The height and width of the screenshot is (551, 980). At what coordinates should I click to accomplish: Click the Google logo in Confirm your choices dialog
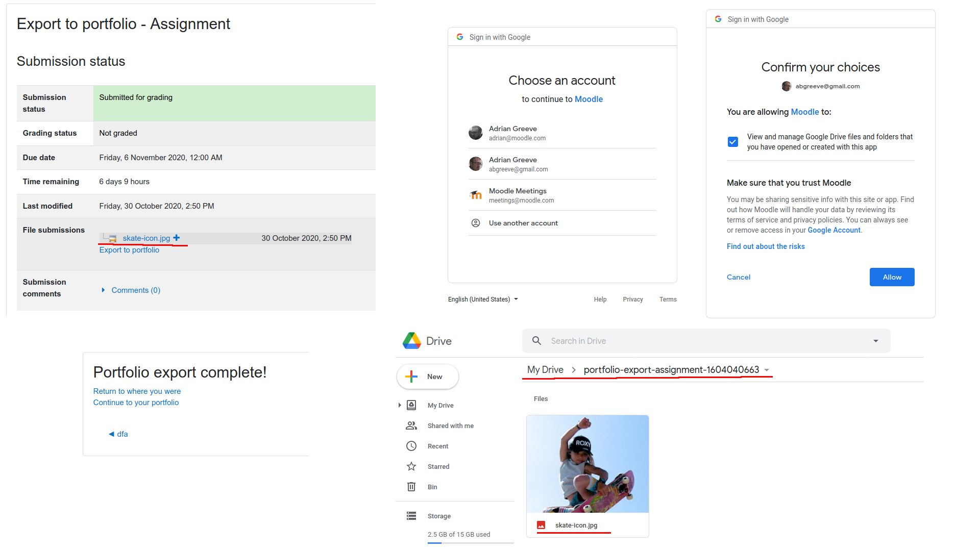(x=718, y=19)
